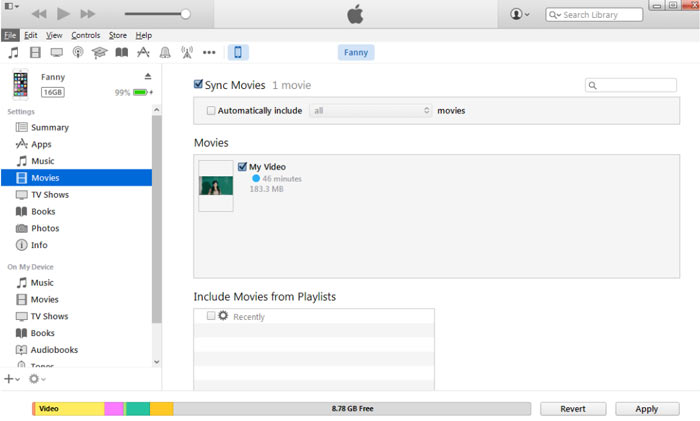Open the Tones bell icon
Viewport: 700px width, 421px height.
pyautogui.click(x=165, y=53)
